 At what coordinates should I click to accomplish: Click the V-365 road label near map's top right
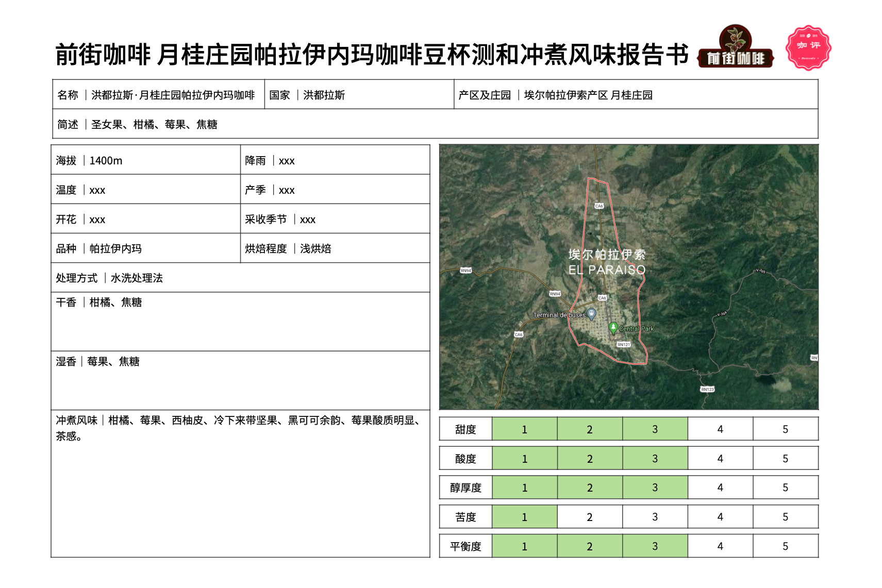pos(760,271)
